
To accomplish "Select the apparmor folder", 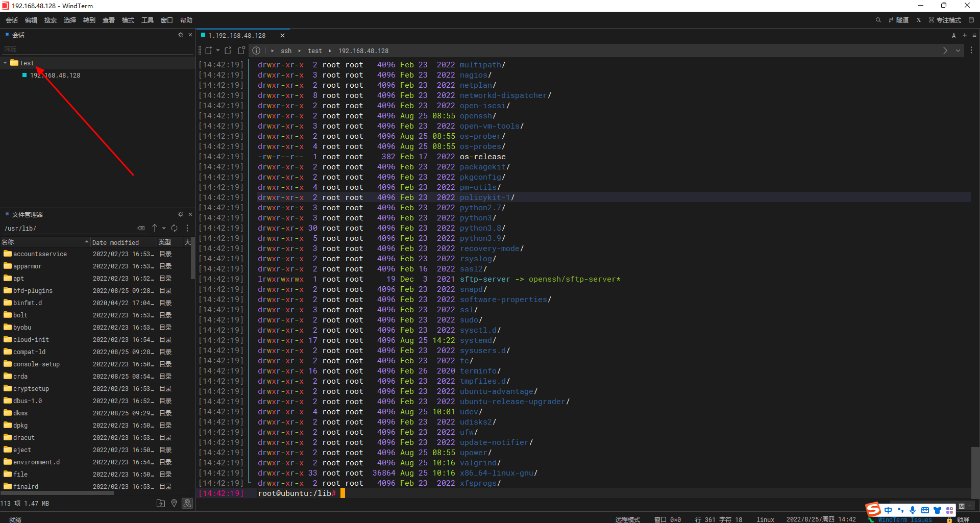I will 28,266.
